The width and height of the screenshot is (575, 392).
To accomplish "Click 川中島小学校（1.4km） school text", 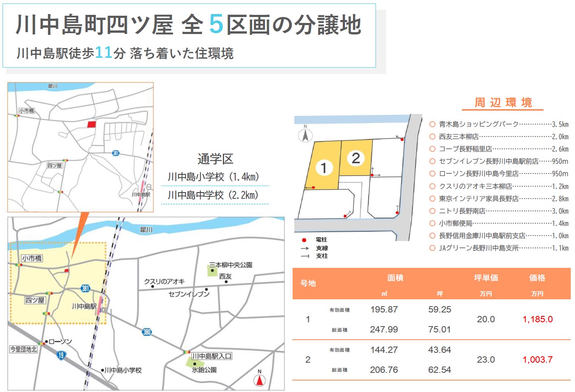I will (213, 177).
